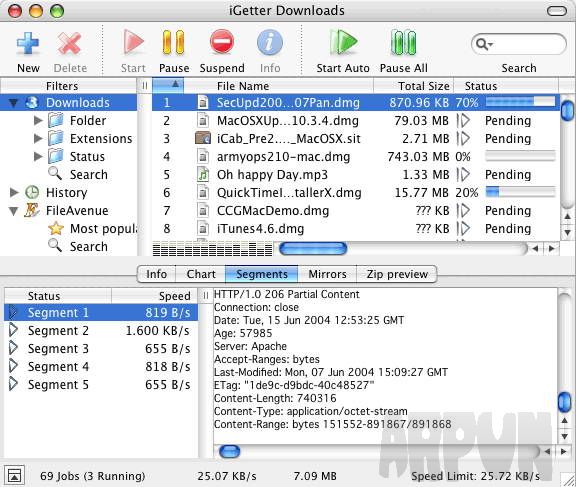Click the Suspend red stop icon
The width and height of the screenshot is (577, 487).
222,42
